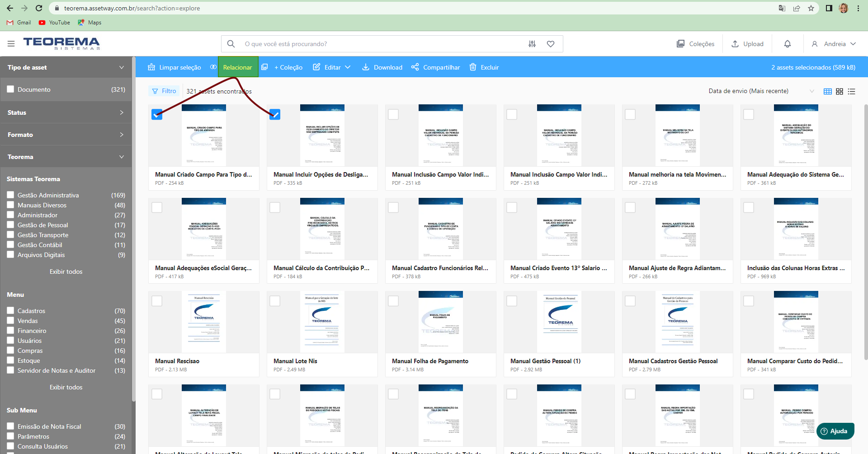Image resolution: width=868 pixels, height=454 pixels.
Task: Click the translate page icon
Action: point(782,8)
